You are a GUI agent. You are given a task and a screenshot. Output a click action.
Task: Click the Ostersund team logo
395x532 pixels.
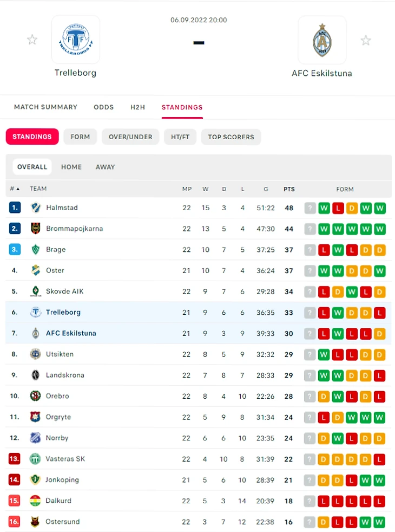[x=35, y=522]
